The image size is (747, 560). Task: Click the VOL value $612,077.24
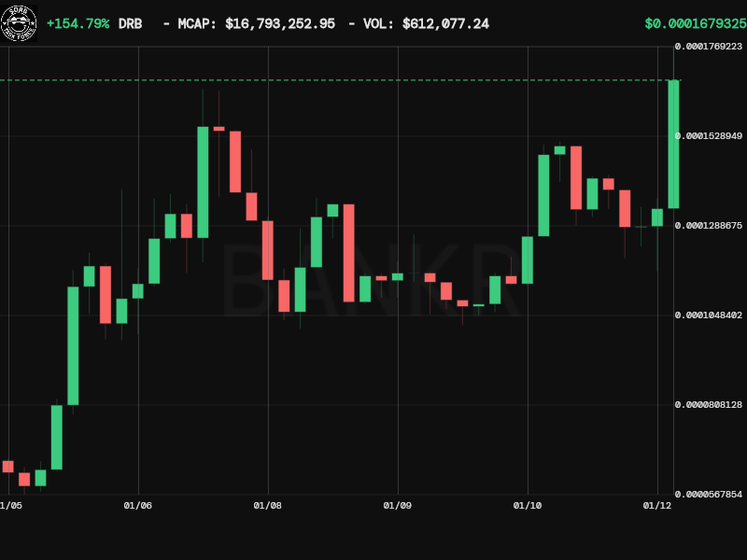445,24
